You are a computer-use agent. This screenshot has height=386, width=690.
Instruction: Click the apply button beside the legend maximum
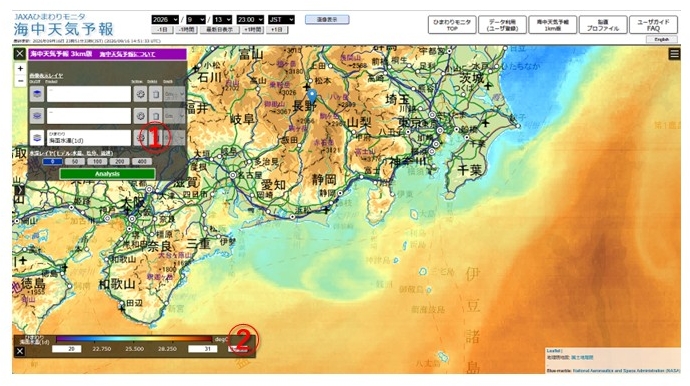pos(238,349)
